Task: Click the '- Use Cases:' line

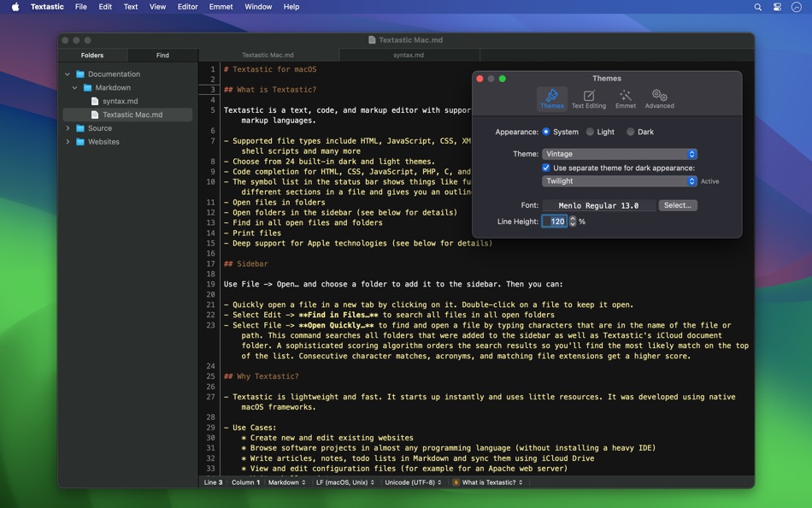Action: tap(250, 428)
